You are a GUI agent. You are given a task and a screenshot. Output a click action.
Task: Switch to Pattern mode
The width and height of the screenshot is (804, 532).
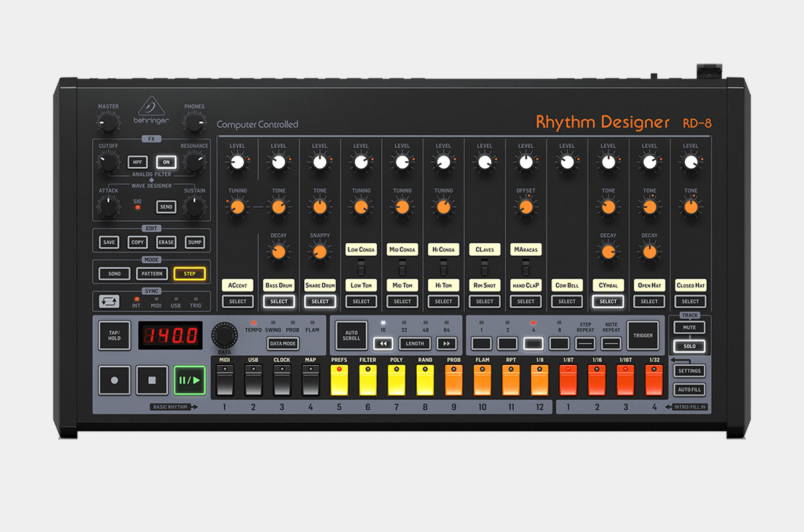click(151, 273)
